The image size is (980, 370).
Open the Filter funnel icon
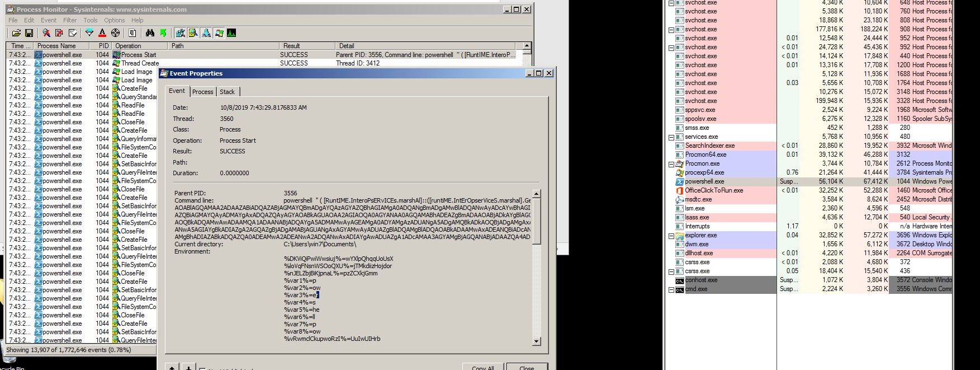point(89,33)
